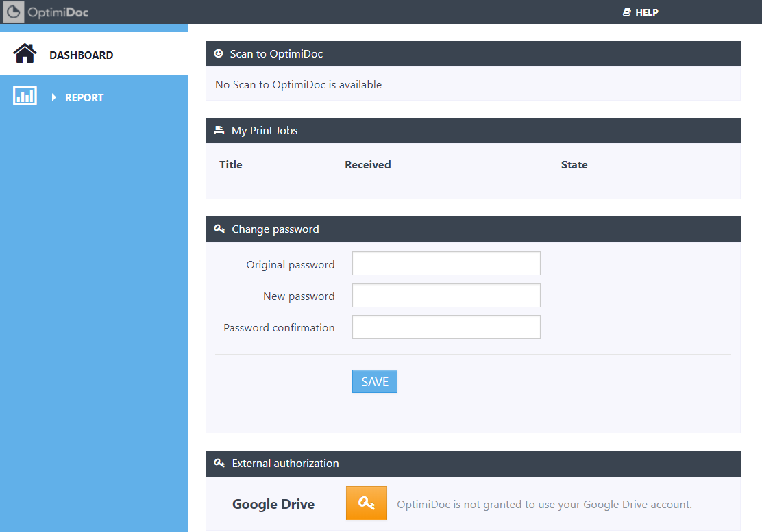The image size is (762, 532).
Task: Click the Dashboard home icon
Action: coord(25,54)
